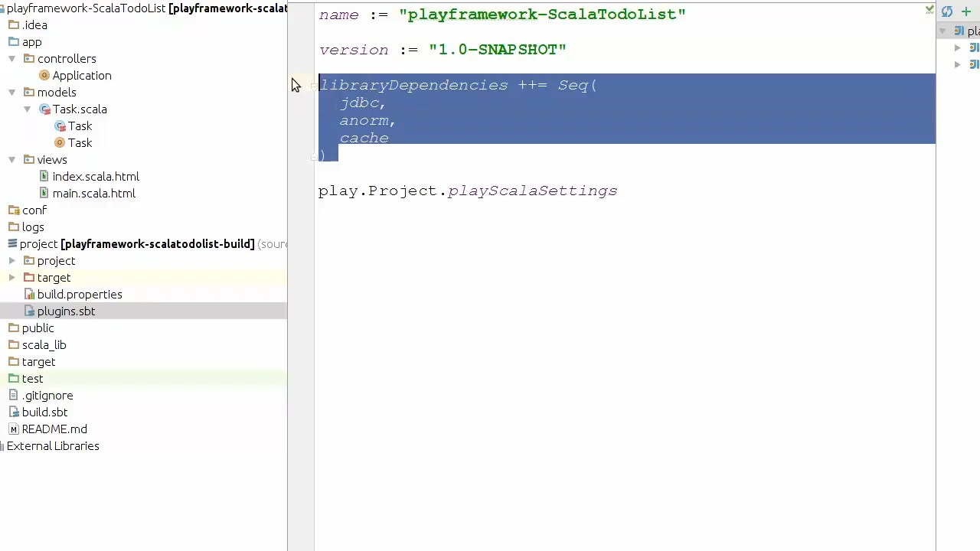Screen dimensions: 980x551
Task: Click the models package icon
Action: tap(29, 93)
